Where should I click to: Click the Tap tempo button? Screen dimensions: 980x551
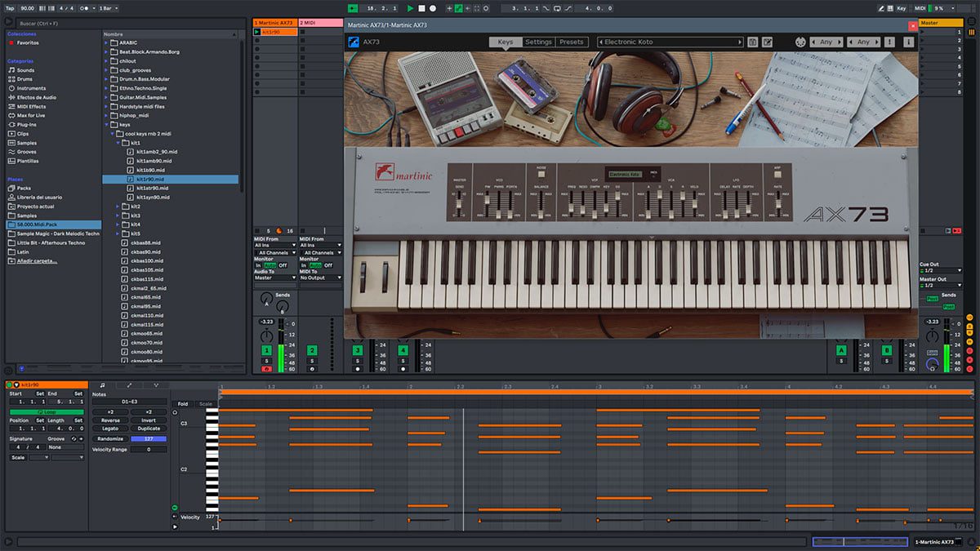click(11, 8)
